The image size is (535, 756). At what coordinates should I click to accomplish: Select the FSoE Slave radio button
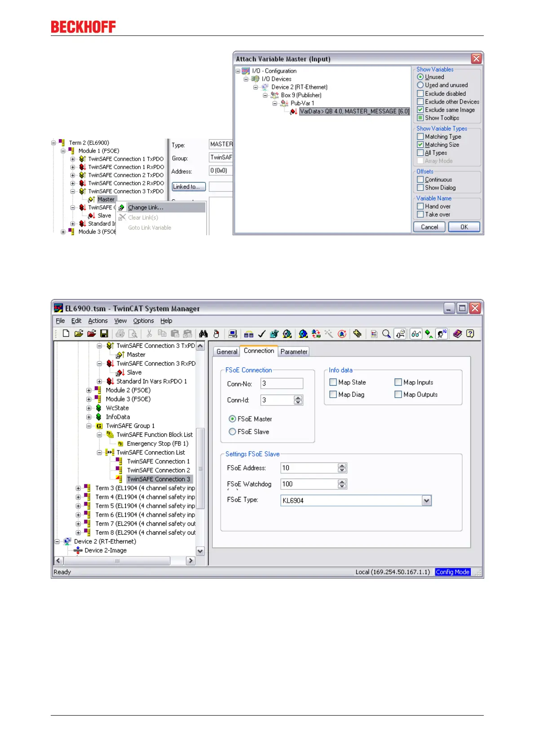pyautogui.click(x=232, y=431)
